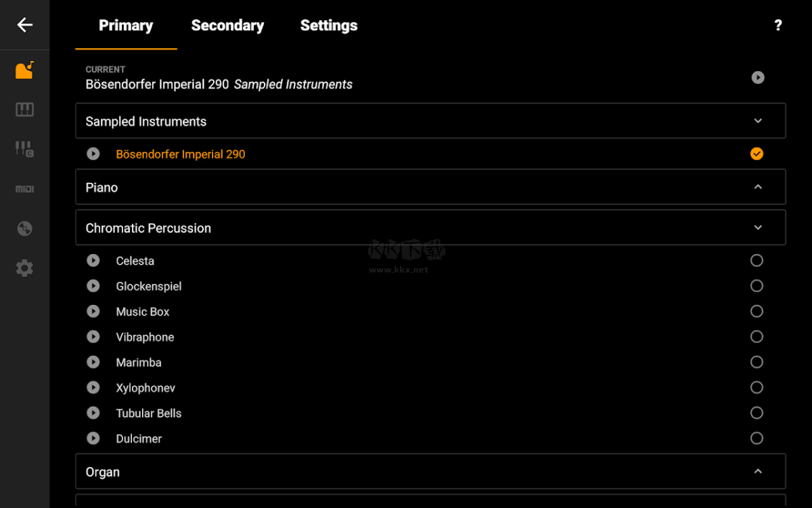Play preview of the current instrument
The height and width of the screenshot is (508, 812).
[758, 78]
